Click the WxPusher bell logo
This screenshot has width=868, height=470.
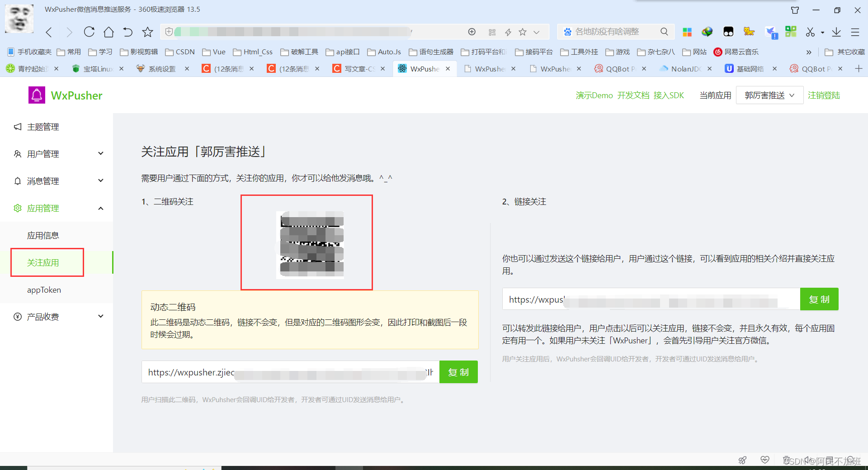37,95
